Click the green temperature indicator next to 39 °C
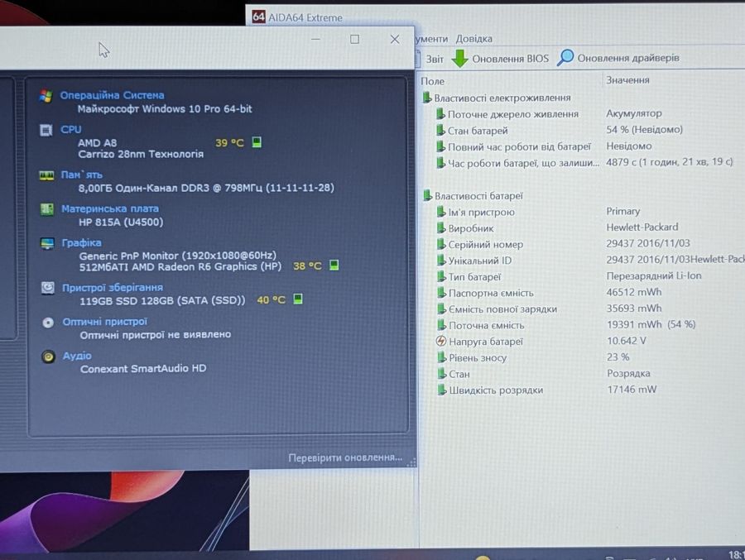Screen dimensions: 745x560 click(257, 142)
